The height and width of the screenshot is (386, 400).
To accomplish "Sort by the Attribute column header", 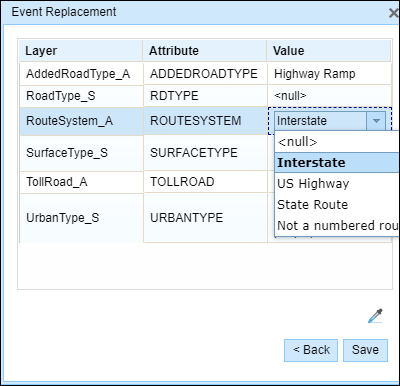I will (205, 51).
